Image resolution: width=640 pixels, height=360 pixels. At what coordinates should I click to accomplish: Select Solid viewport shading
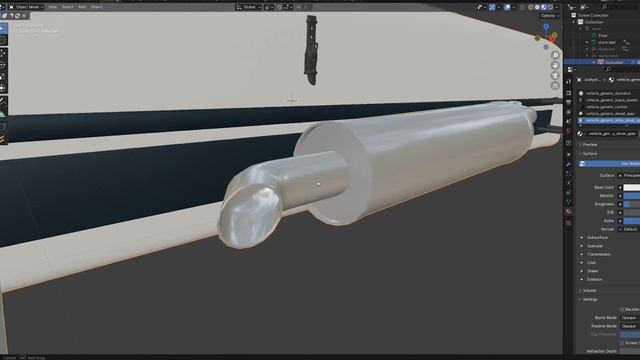pyautogui.click(x=537, y=7)
